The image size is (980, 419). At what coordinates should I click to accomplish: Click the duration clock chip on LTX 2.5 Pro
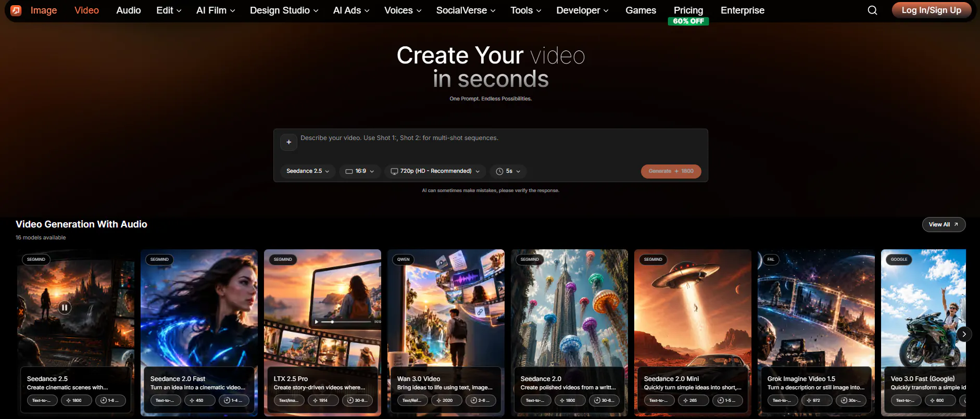(357, 400)
